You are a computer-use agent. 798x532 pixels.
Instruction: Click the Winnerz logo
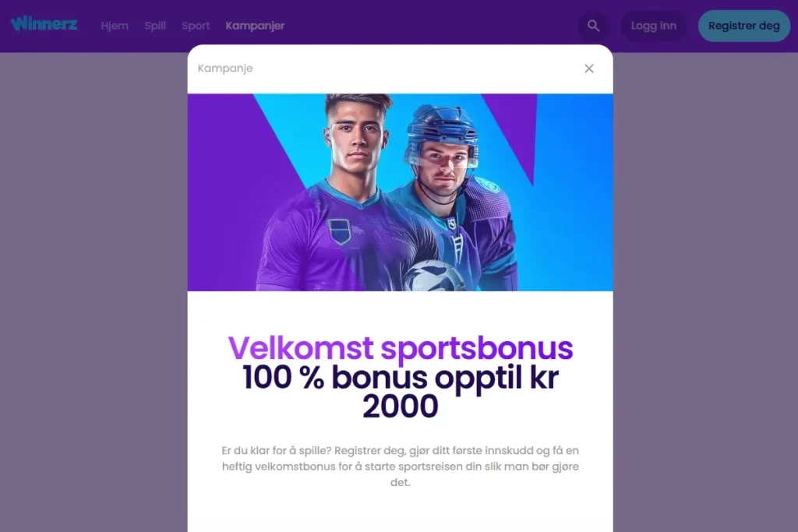click(44, 24)
